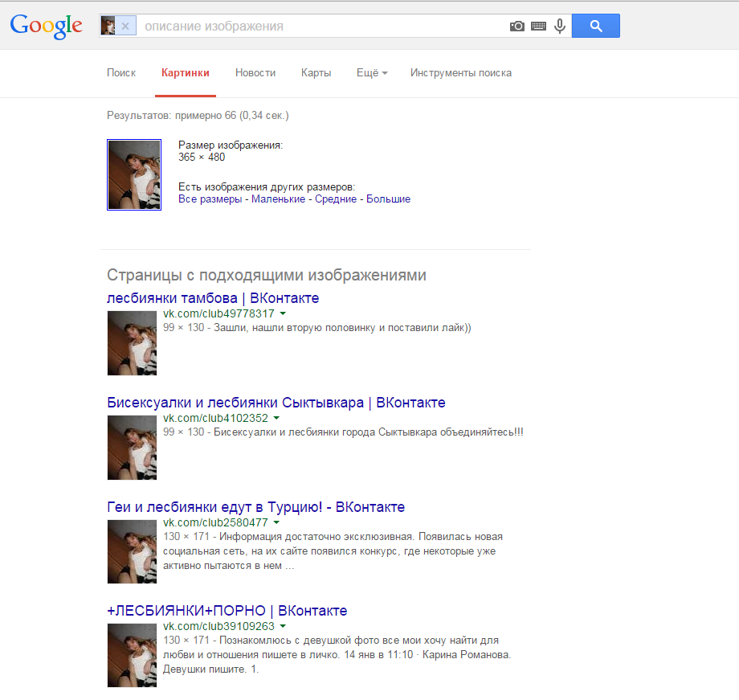This screenshot has height=700, width=739.
Task: Switch to the Поиск tab
Action: tap(121, 72)
